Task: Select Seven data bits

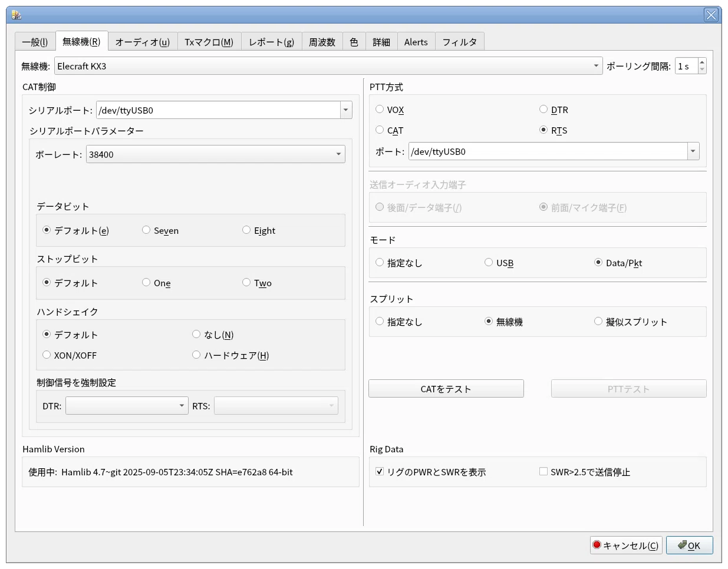Action: pos(160,230)
